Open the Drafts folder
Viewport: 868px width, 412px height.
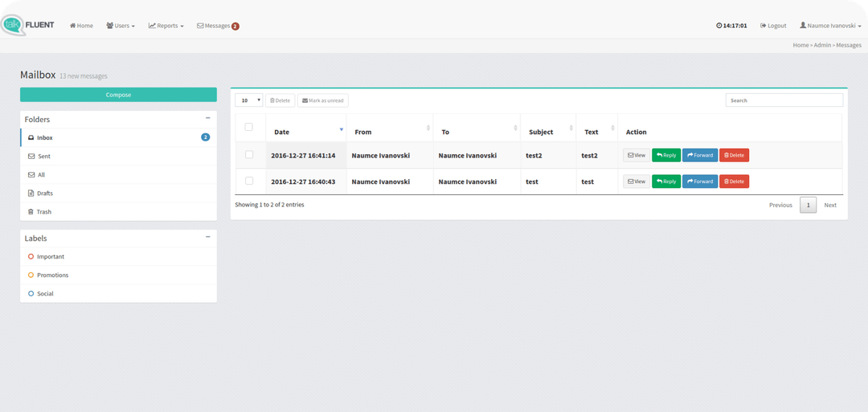[45, 194]
